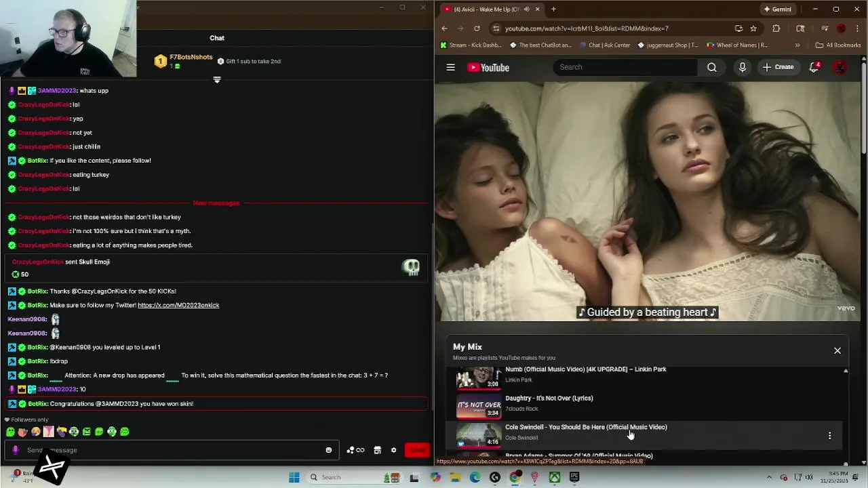Insert first green ghost emote
This screenshot has width=868, height=488.
point(10,432)
